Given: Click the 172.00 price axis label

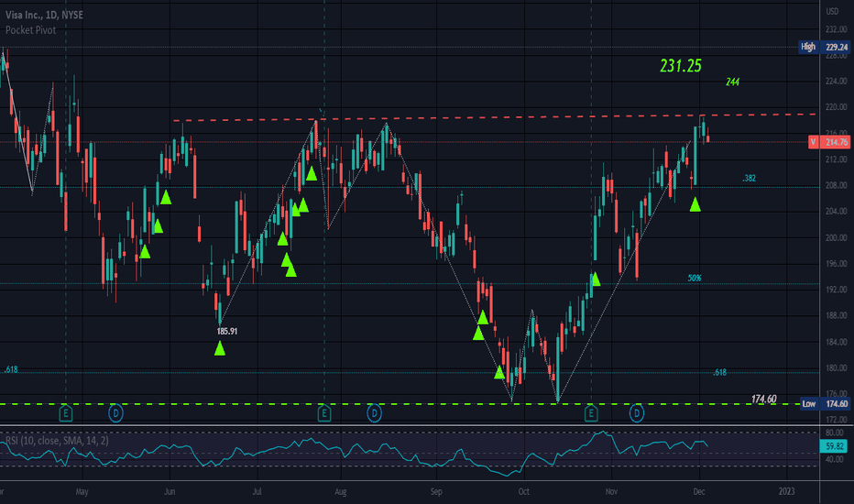Looking at the screenshot, I should point(836,420).
